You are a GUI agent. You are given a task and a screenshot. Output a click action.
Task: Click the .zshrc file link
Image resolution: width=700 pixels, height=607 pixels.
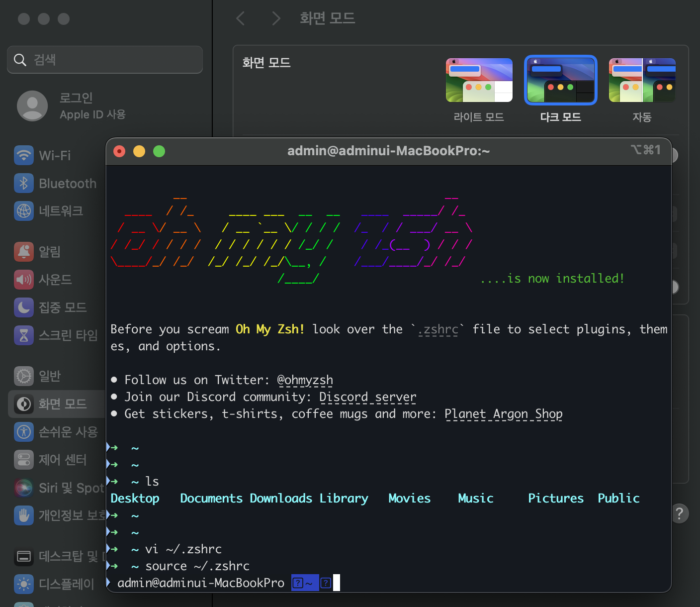[438, 329]
